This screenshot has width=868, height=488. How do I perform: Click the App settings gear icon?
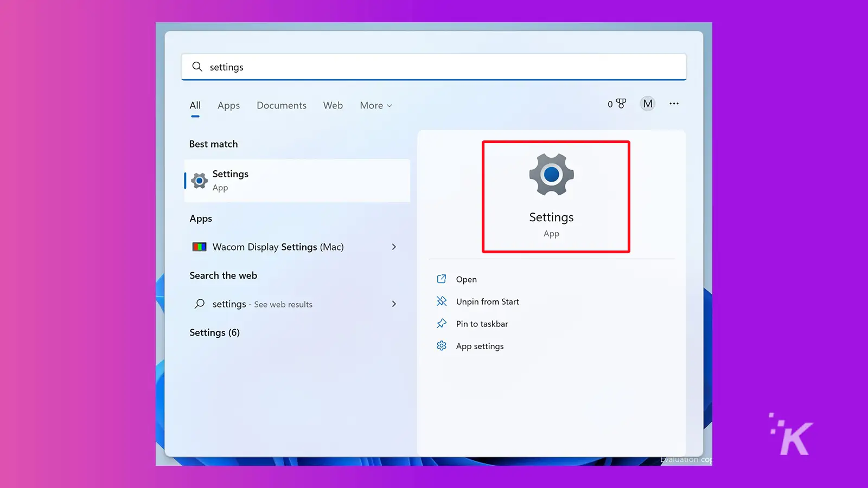(x=442, y=345)
